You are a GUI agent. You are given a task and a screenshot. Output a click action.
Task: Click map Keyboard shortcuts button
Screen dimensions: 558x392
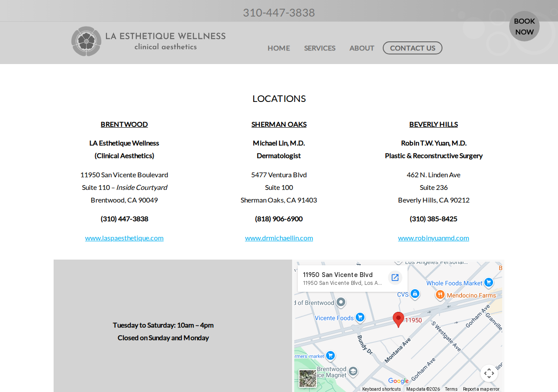381,389
